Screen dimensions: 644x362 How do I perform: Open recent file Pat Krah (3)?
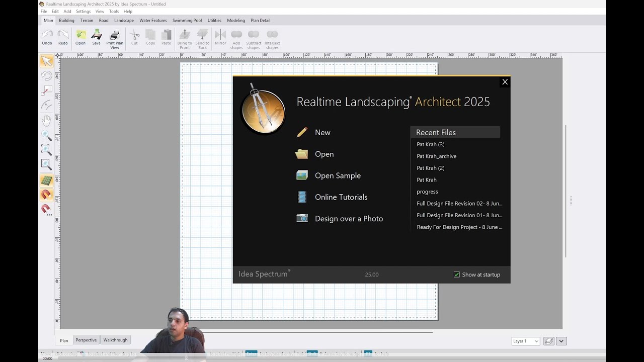coord(431,144)
